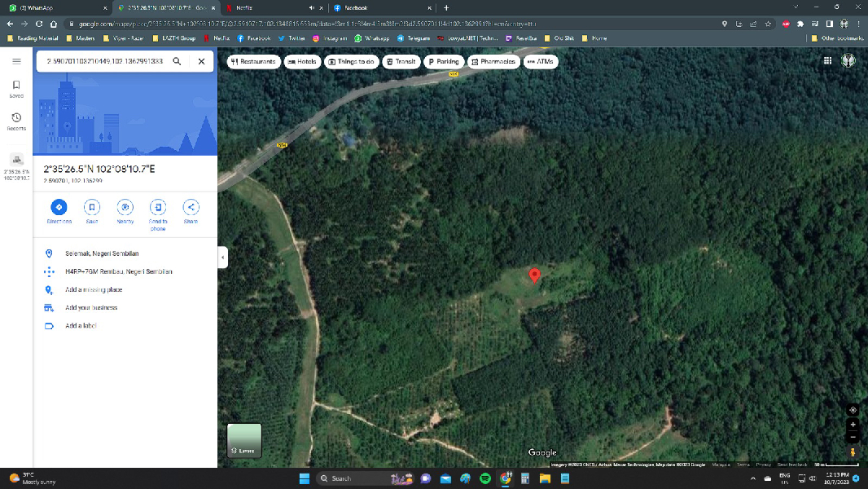Open the Google account avatar

point(848,60)
